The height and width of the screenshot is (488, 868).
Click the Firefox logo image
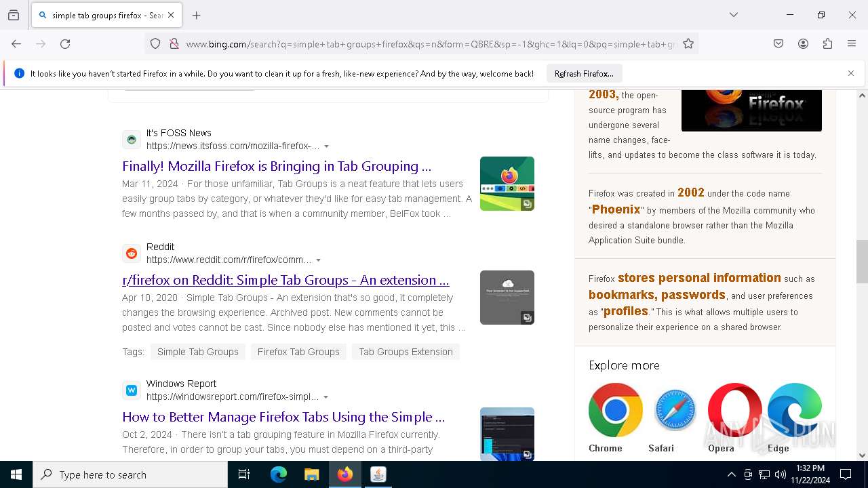[x=751, y=110]
